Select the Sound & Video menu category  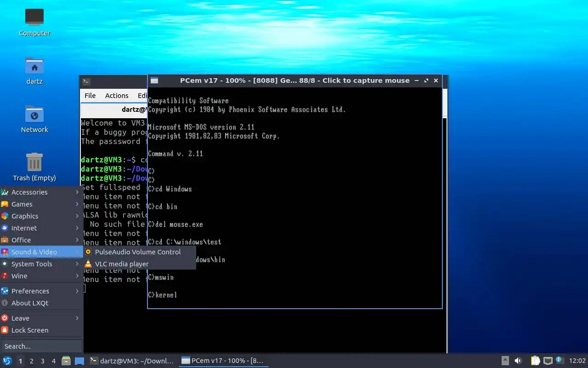coord(41,252)
